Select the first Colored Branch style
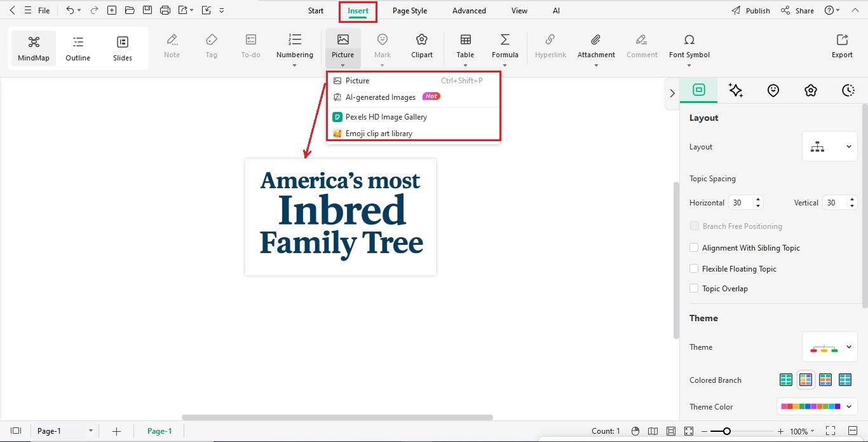 786,380
